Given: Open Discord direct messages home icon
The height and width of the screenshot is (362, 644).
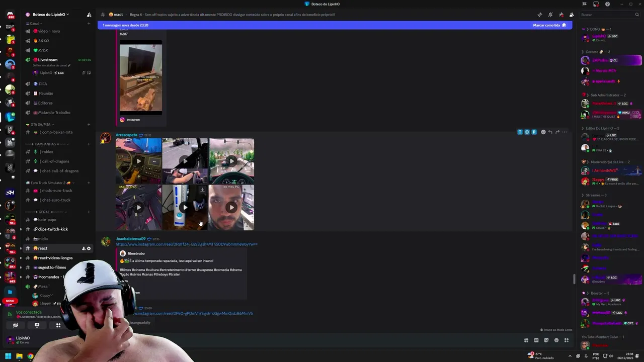Looking at the screenshot, I should click(10, 15).
